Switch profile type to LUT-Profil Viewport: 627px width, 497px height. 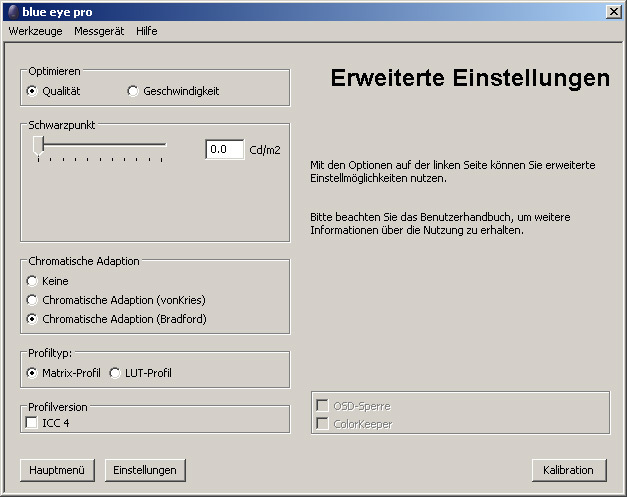(115, 373)
